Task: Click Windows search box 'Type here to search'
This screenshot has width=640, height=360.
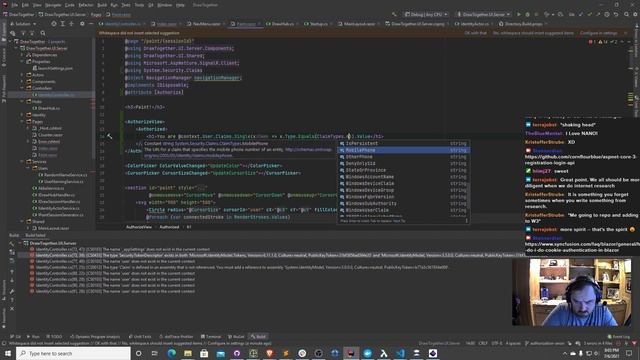Action: pos(73,353)
